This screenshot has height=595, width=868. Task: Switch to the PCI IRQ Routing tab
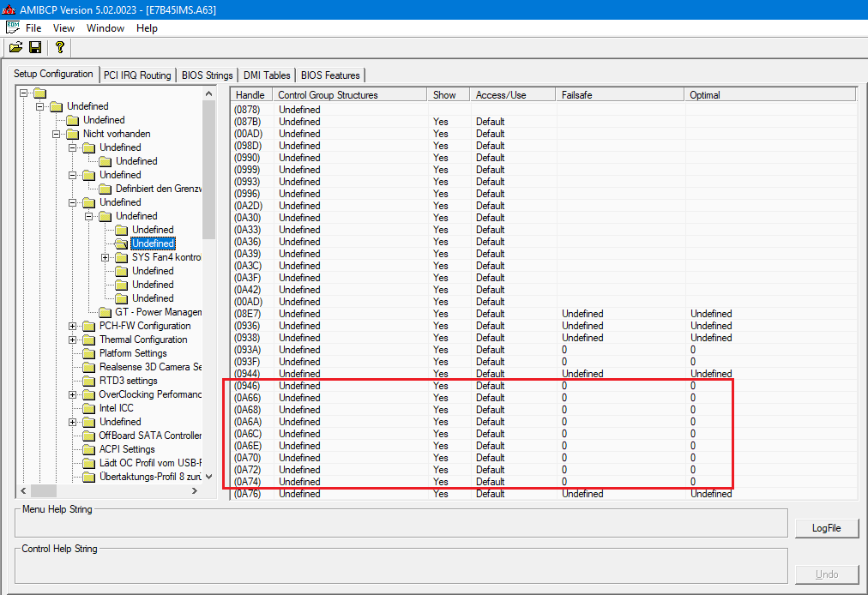[137, 75]
